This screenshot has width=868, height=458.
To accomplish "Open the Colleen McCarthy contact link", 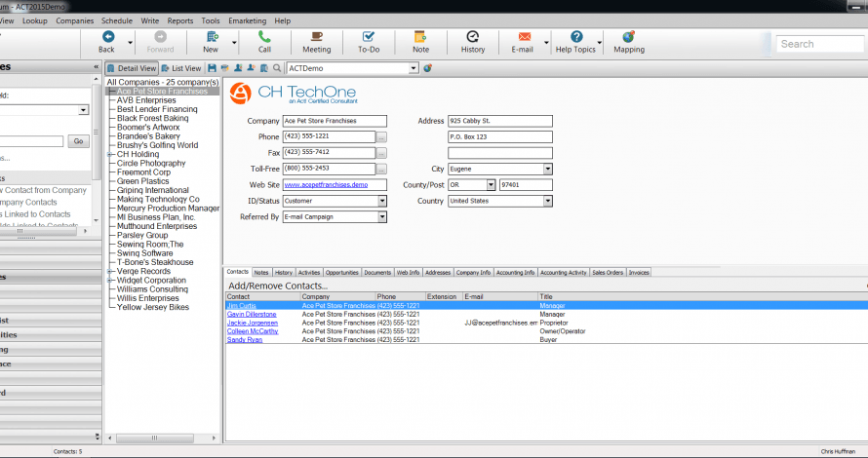I will coord(253,331).
